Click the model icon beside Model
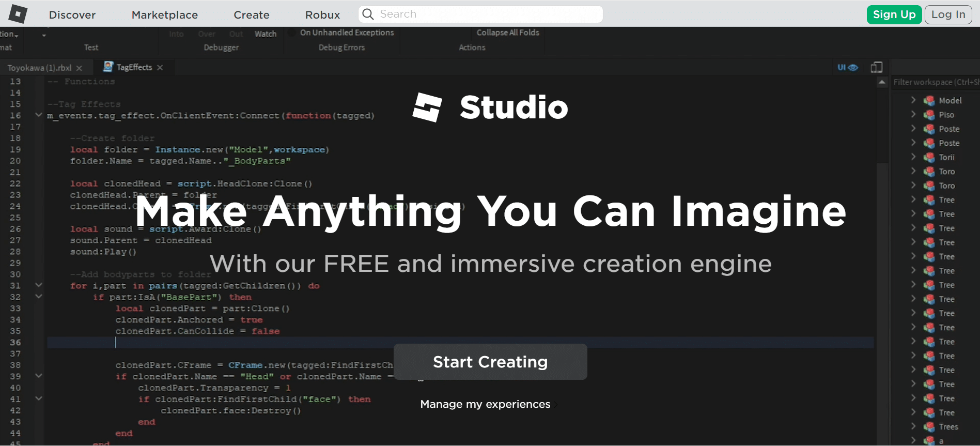Image resolution: width=980 pixels, height=446 pixels. pyautogui.click(x=929, y=100)
